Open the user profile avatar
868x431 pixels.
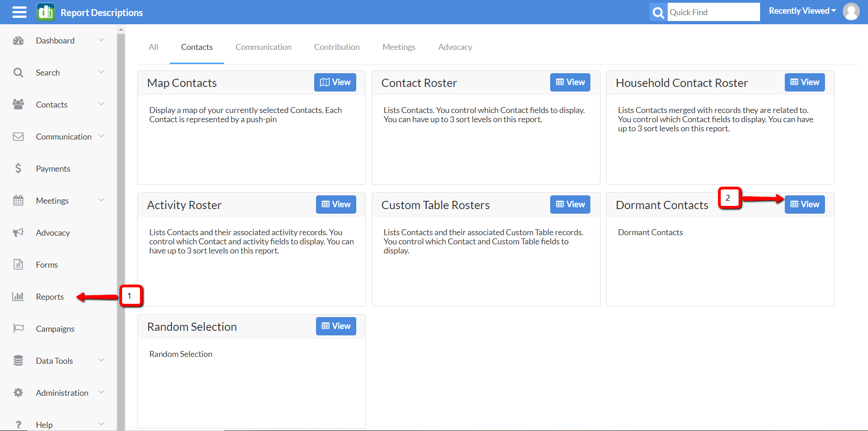tap(851, 12)
